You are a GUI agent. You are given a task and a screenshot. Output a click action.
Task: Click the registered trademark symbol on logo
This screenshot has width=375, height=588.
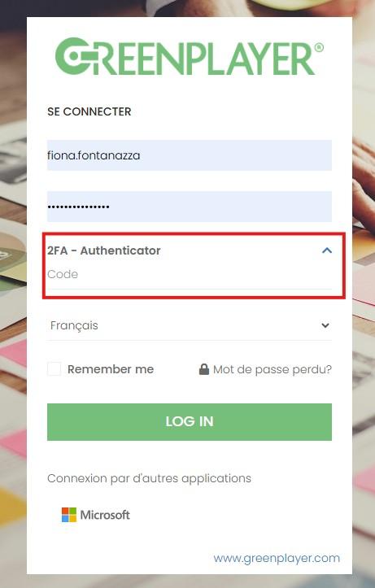(319, 47)
